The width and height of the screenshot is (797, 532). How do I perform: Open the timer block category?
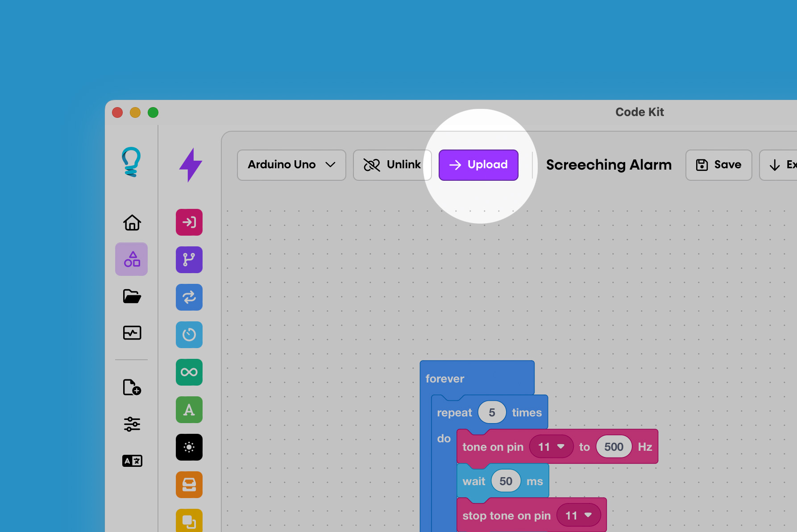click(189, 334)
